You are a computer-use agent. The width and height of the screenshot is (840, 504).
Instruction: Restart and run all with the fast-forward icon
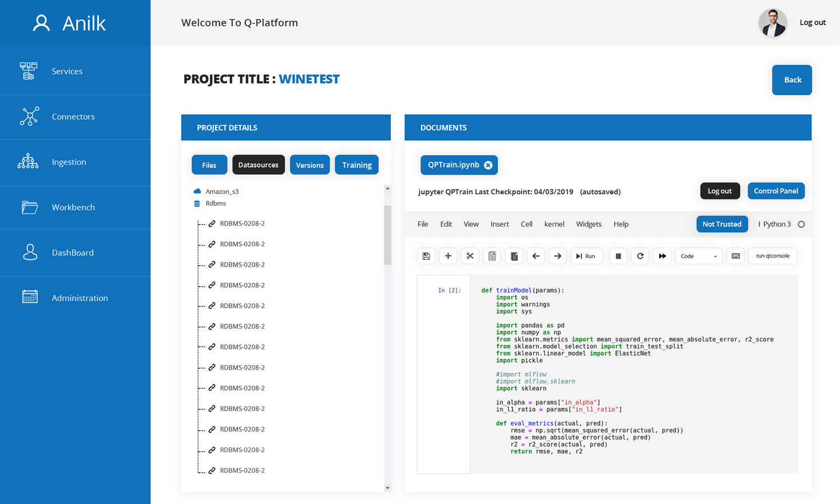662,256
